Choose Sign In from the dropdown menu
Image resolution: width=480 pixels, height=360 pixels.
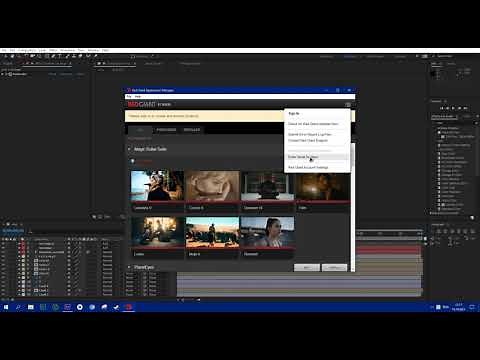pos(294,113)
